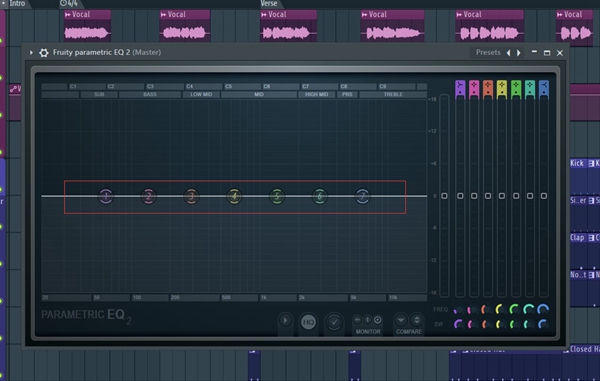This screenshot has height=381, width=600.
Task: Click the band 1 purple FREQ knob
Action: [459, 309]
